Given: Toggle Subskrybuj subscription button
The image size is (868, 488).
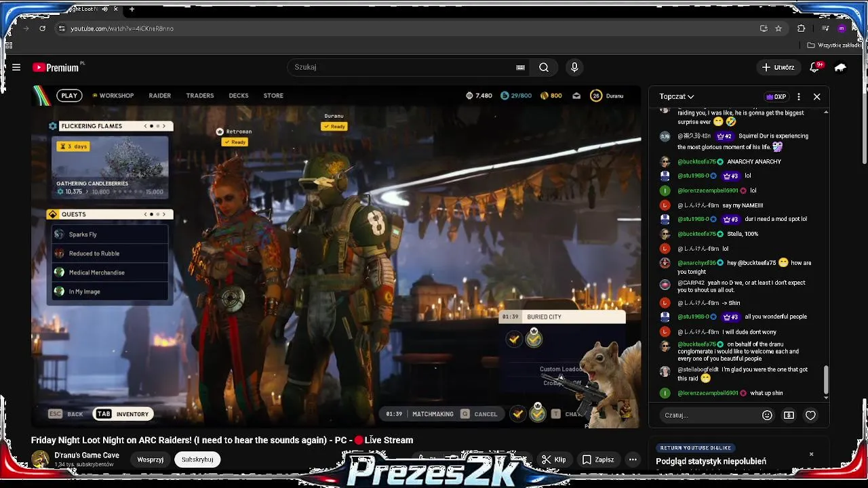Looking at the screenshot, I should (197, 460).
